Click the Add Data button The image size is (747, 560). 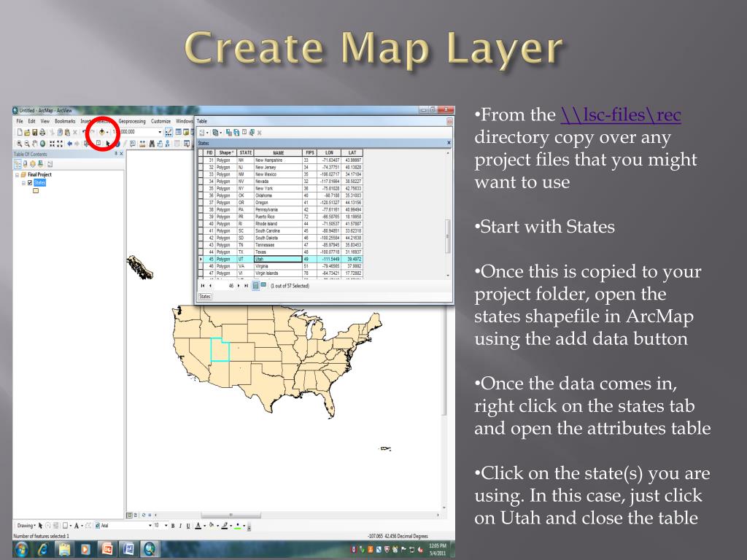102,132
